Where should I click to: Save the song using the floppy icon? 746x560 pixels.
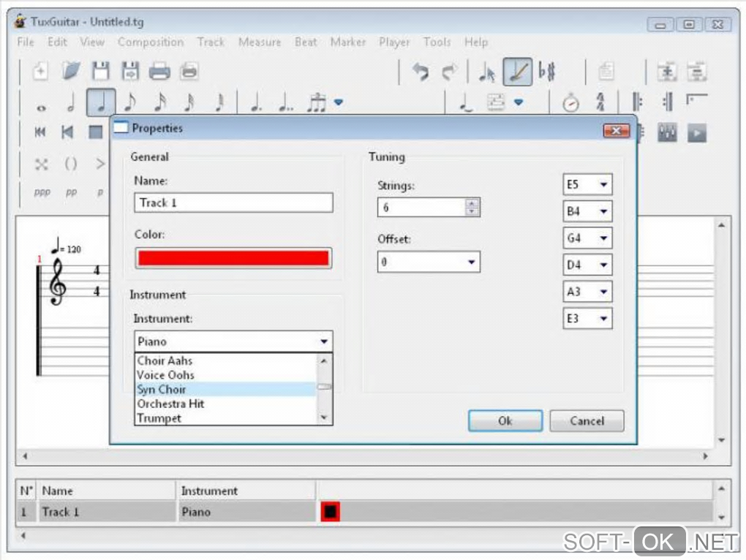tap(100, 72)
